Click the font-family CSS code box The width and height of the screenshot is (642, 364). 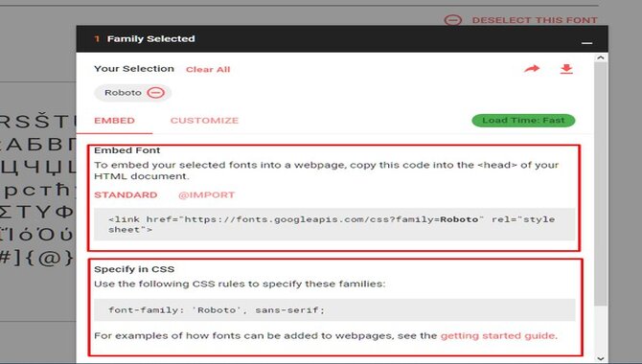(x=334, y=310)
